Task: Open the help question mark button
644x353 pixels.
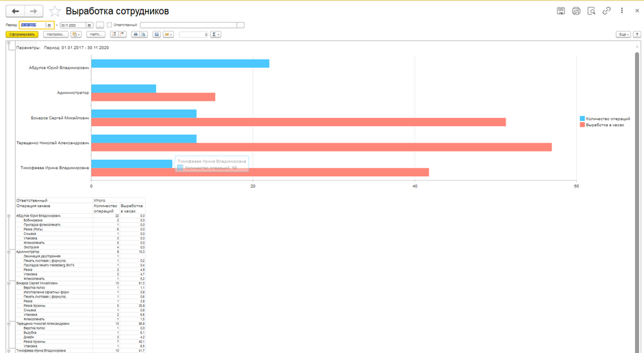Action: pyautogui.click(x=637, y=34)
